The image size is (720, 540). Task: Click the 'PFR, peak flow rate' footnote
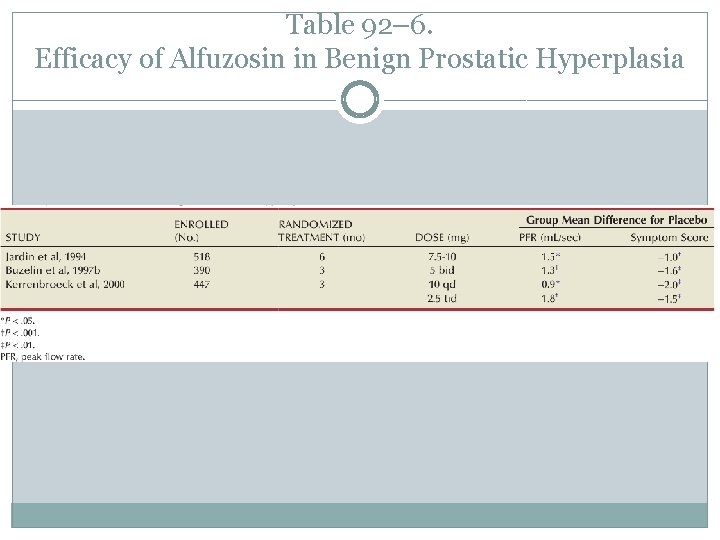click(x=43, y=357)
